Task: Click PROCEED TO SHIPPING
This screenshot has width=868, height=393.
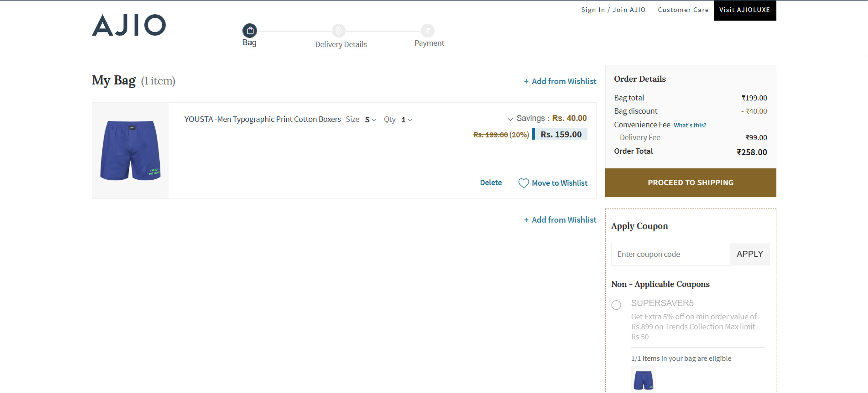Action: coord(690,182)
